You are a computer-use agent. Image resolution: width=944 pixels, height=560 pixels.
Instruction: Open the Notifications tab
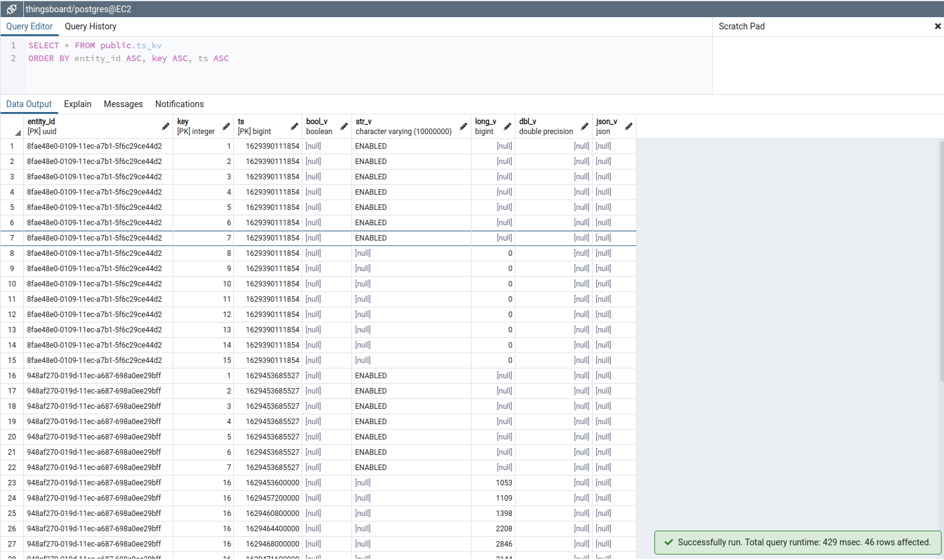click(x=179, y=104)
